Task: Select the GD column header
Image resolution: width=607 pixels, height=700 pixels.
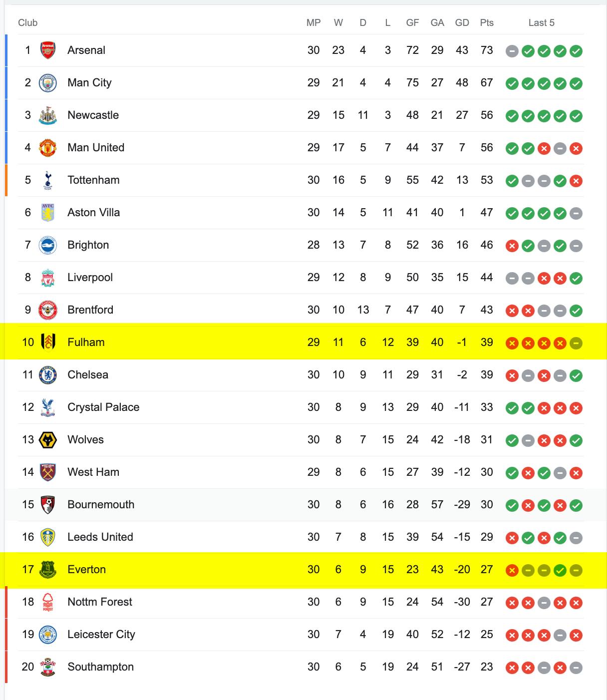Action: pyautogui.click(x=462, y=22)
